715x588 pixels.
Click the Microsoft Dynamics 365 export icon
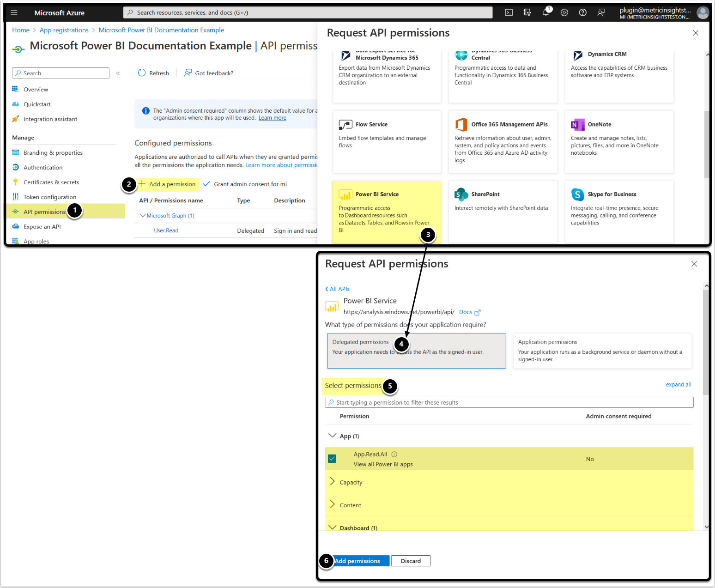[345, 56]
